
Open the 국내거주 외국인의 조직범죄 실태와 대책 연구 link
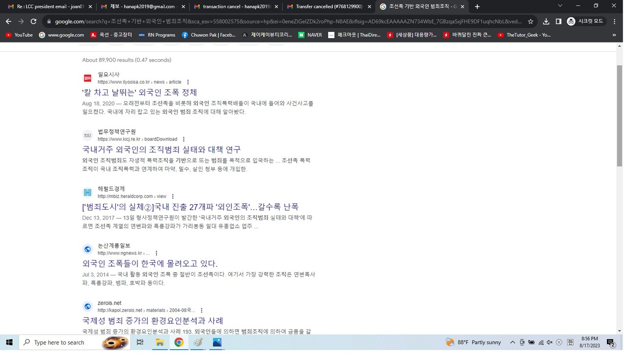pyautogui.click(x=161, y=150)
